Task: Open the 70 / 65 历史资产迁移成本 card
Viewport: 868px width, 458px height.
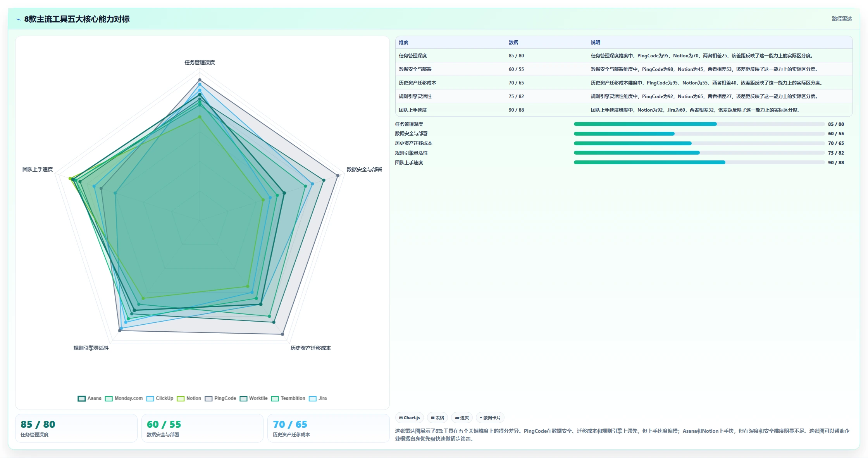Action: [328, 428]
